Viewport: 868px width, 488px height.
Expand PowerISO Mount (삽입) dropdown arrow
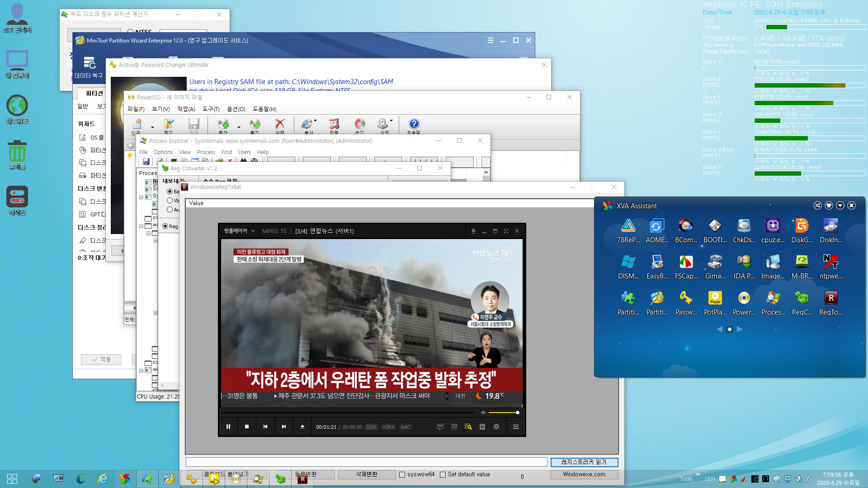pyautogui.click(x=391, y=121)
